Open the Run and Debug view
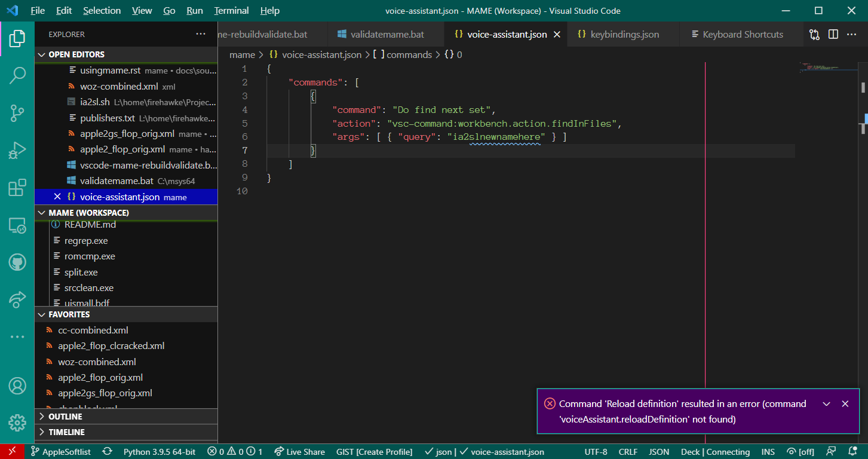The image size is (868, 459). pos(17,151)
